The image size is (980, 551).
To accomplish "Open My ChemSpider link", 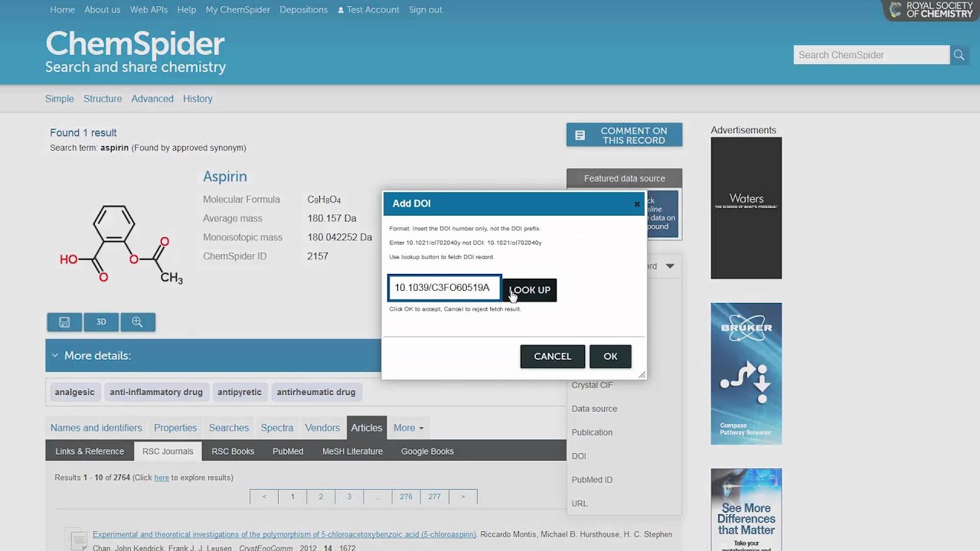I will tap(238, 10).
